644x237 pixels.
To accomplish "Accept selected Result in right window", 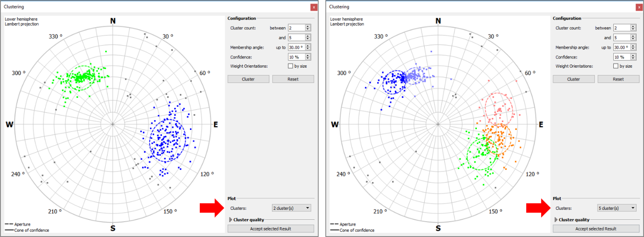I will point(596,229).
